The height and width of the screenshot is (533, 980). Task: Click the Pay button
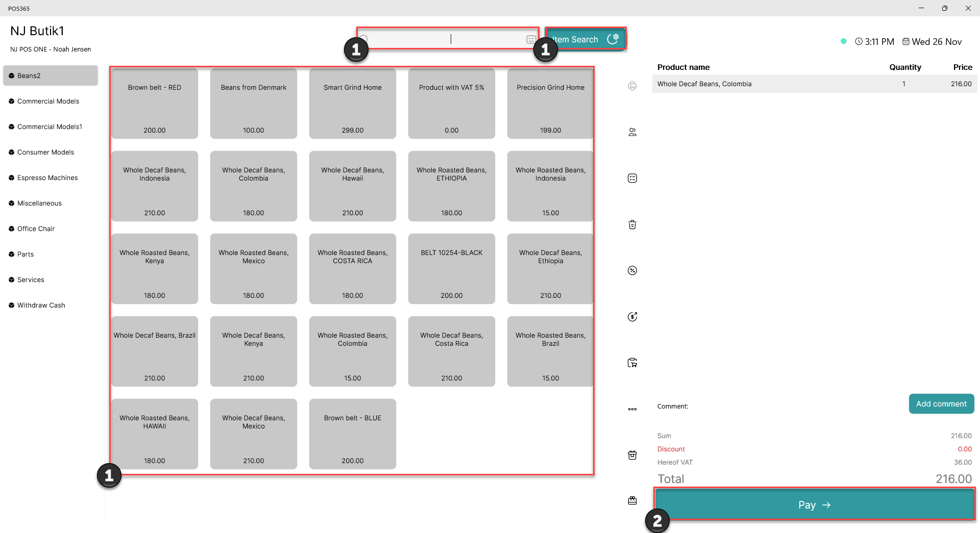(x=815, y=504)
